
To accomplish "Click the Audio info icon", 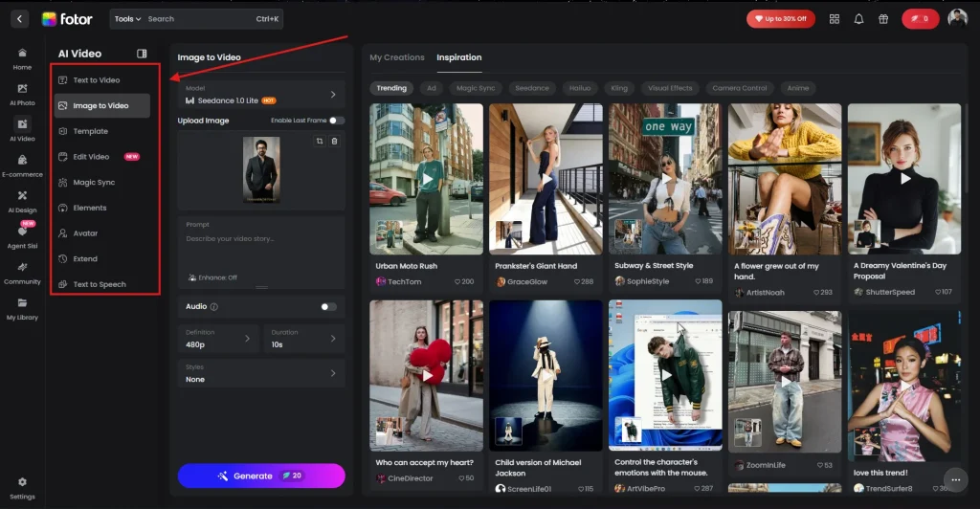I will 213,307.
